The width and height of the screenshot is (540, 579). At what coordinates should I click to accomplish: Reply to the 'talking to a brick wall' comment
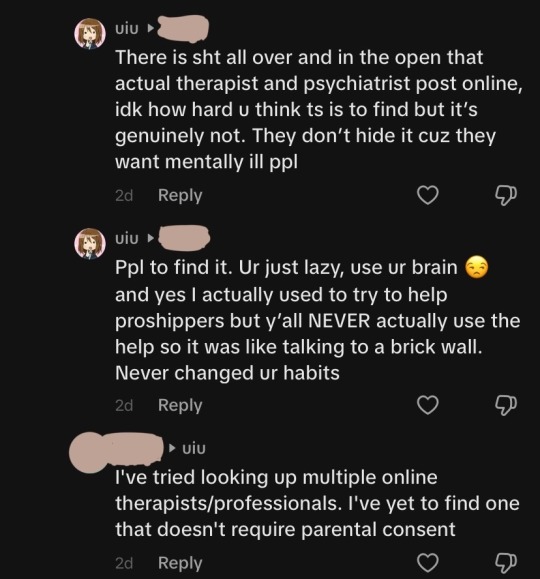coord(180,405)
